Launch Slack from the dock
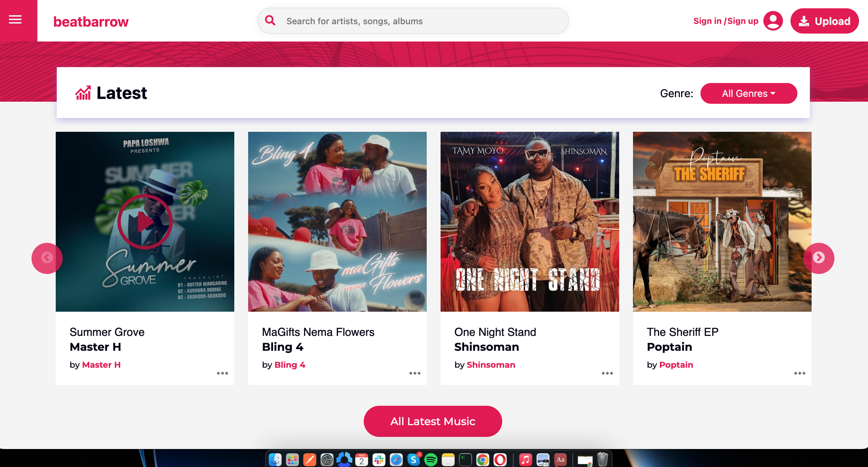Image resolution: width=868 pixels, height=467 pixels. (379, 460)
